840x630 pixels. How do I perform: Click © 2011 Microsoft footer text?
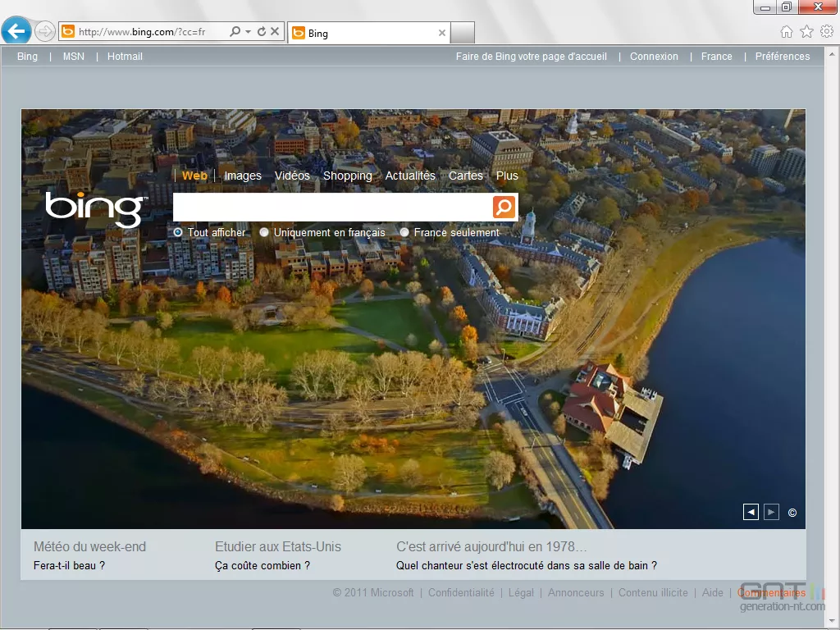point(373,592)
